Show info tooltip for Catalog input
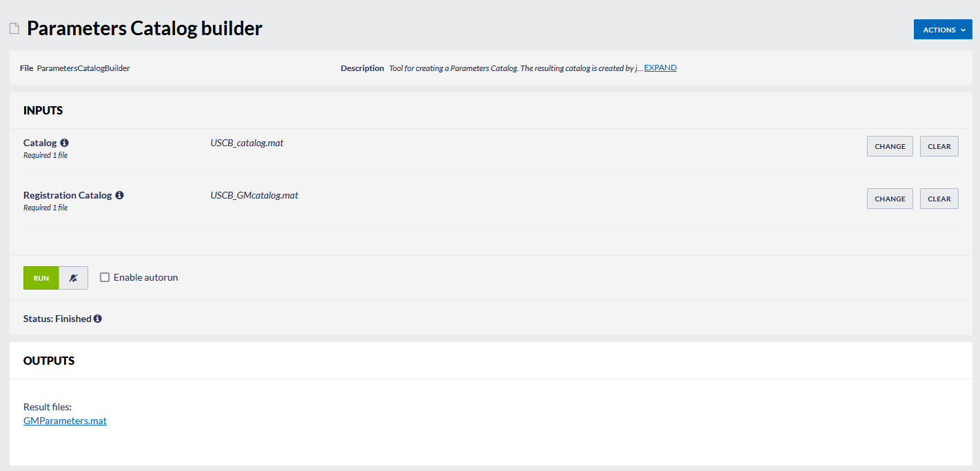This screenshot has width=980, height=471. pos(65,143)
